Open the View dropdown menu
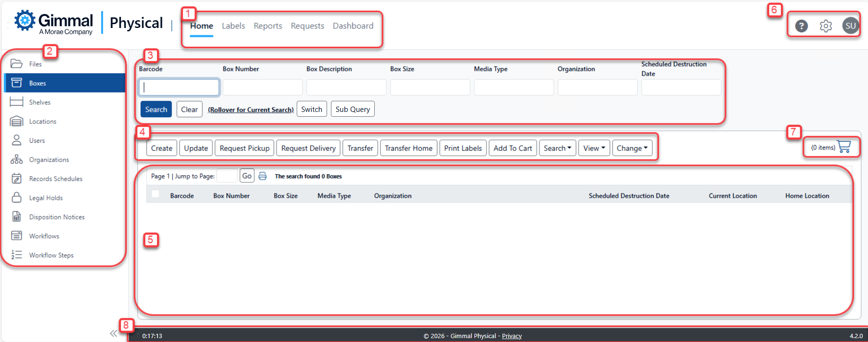Image resolution: width=868 pixels, height=342 pixels. tap(594, 148)
